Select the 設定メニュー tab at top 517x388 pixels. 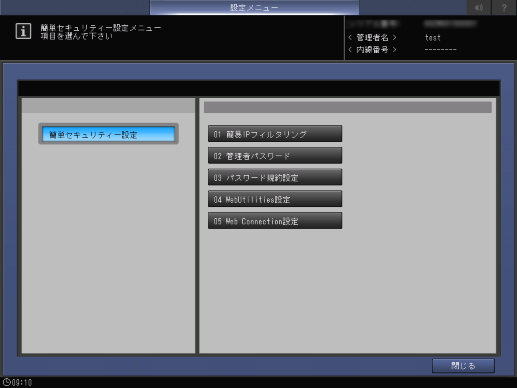point(254,7)
